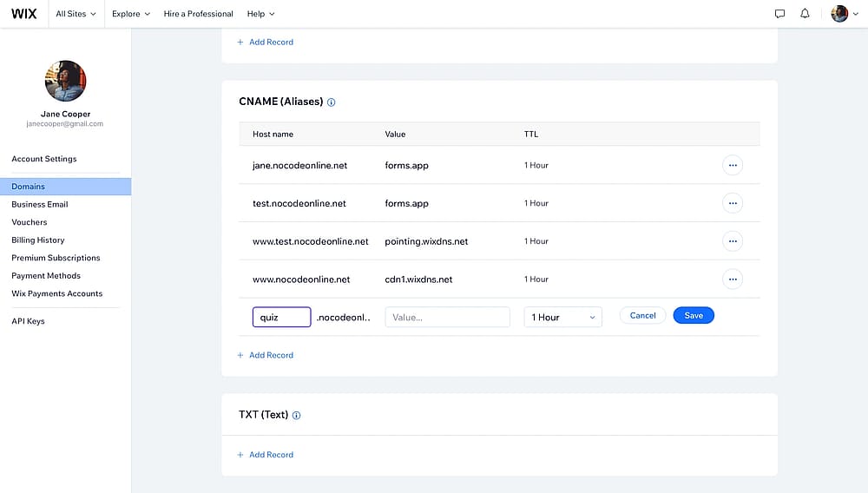Open Hire a Professional
Image resolution: width=868 pixels, height=493 pixels.
(198, 14)
